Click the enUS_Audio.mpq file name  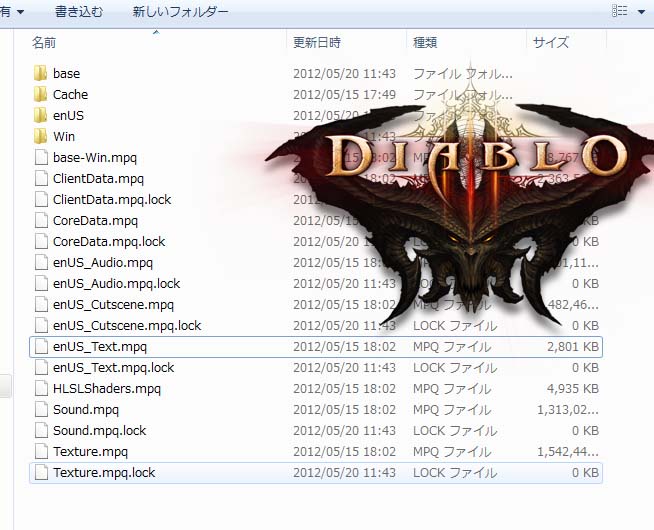(103, 263)
